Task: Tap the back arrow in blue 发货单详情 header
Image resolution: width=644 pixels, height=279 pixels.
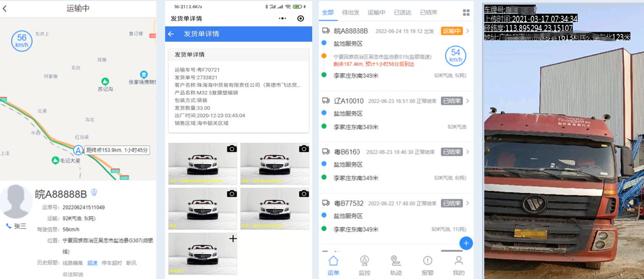Action: [171, 34]
